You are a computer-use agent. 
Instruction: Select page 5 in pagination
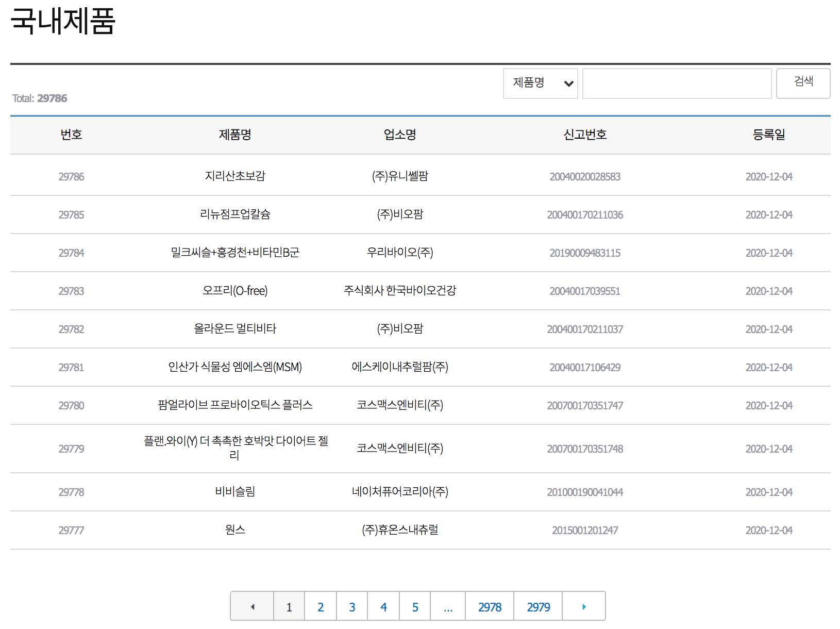click(x=415, y=606)
